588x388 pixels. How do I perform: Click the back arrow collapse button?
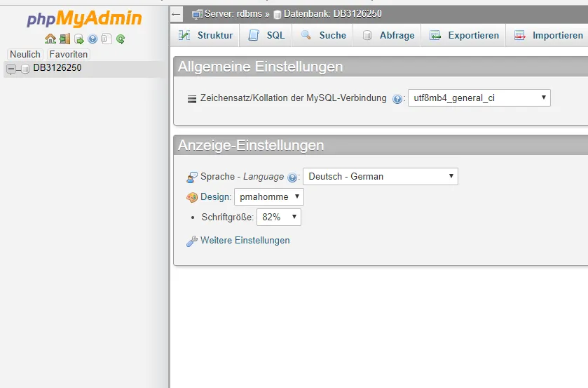176,15
